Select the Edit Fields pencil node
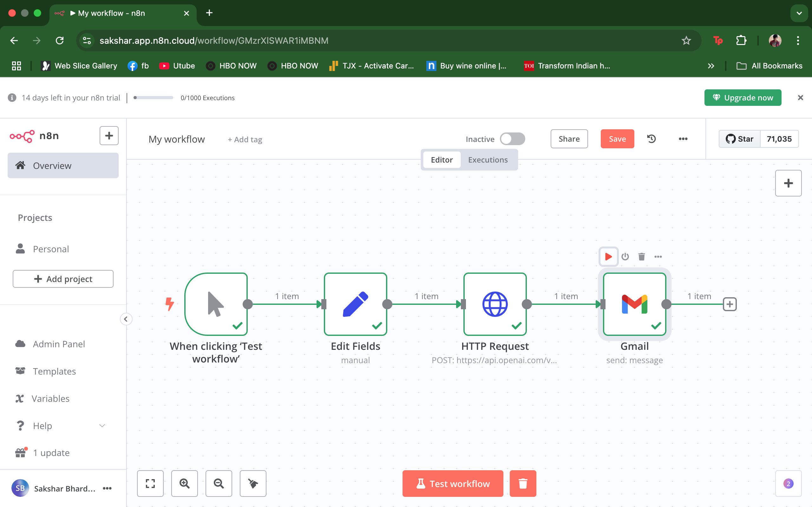Screen dimensions: 812x507 pos(355,304)
